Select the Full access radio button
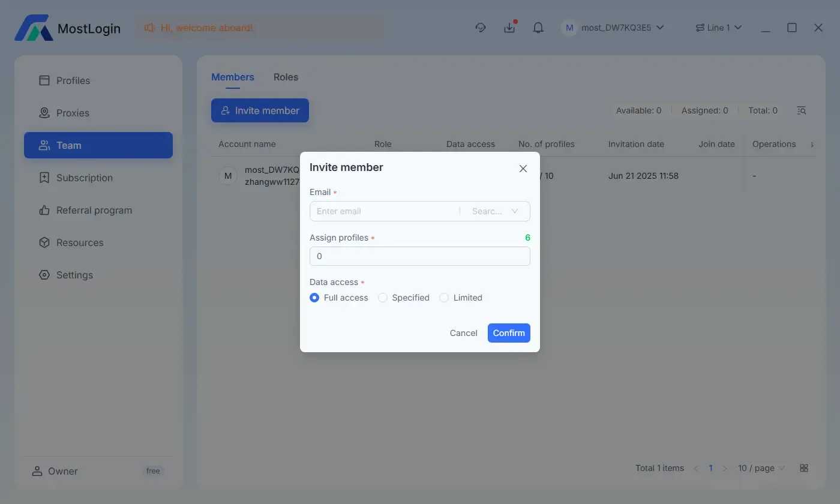The image size is (840, 504). click(314, 298)
